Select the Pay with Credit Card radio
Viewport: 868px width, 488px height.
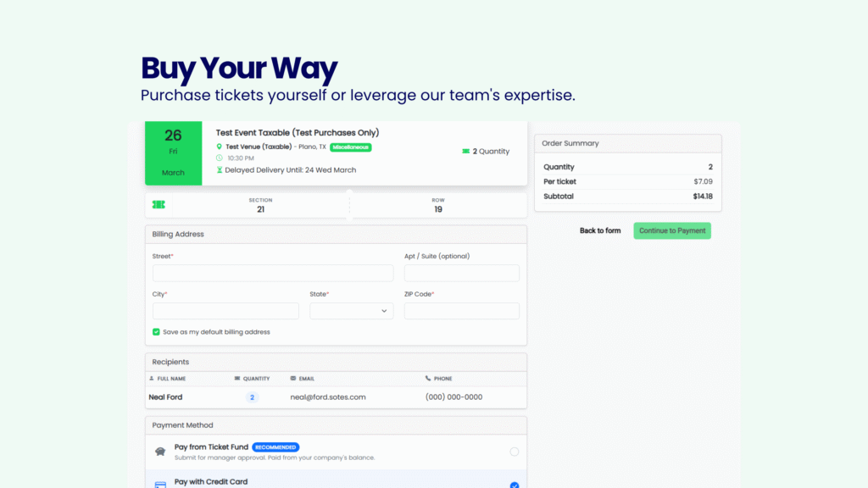[x=515, y=485]
